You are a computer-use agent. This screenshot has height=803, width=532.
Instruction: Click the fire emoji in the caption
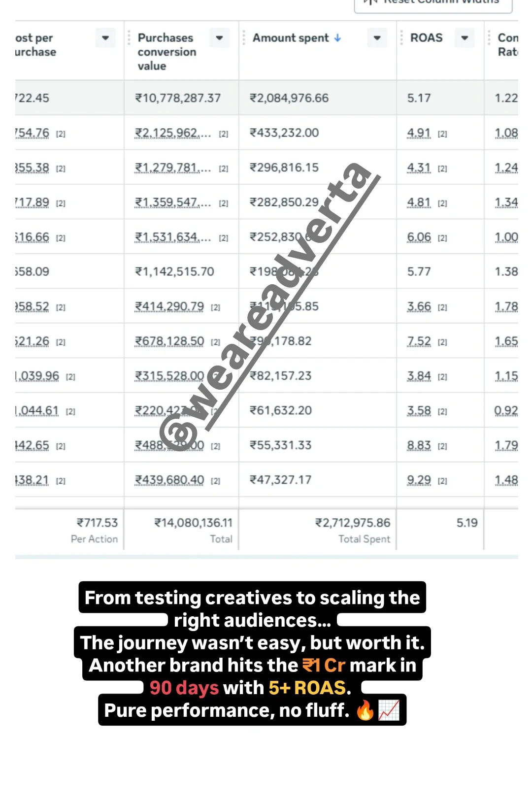click(365, 710)
